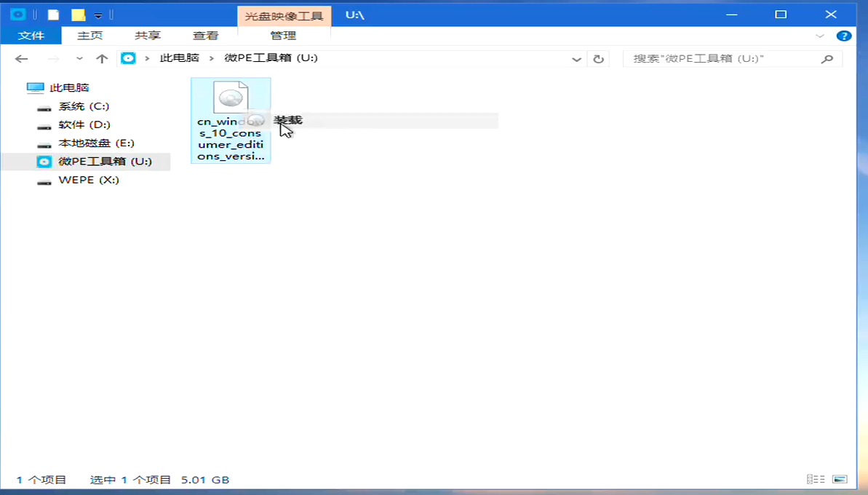The width and height of the screenshot is (868, 495).
Task: Go up one folder level
Action: pyautogui.click(x=102, y=59)
